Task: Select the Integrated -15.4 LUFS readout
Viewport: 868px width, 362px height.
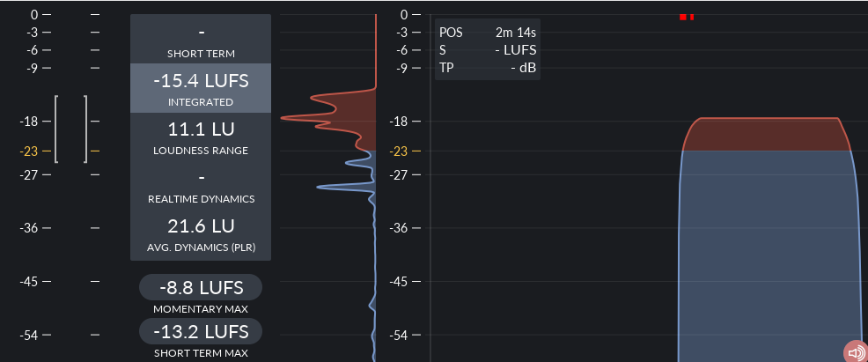Action: coord(201,89)
